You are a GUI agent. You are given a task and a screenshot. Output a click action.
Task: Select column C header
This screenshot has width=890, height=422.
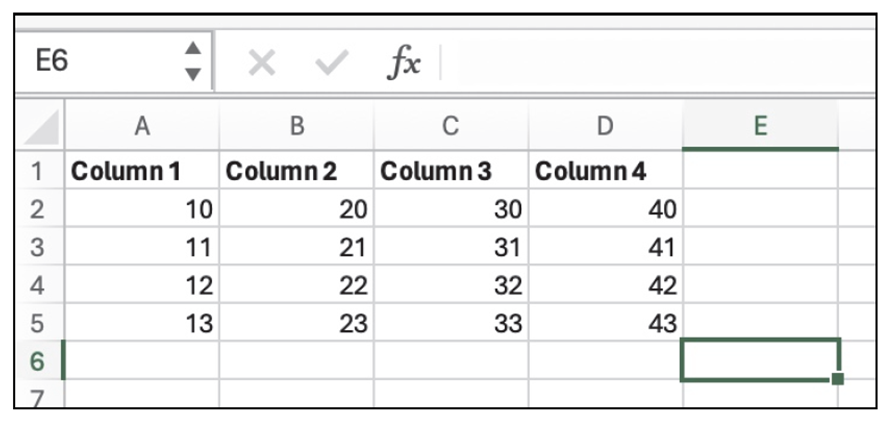pos(450,125)
